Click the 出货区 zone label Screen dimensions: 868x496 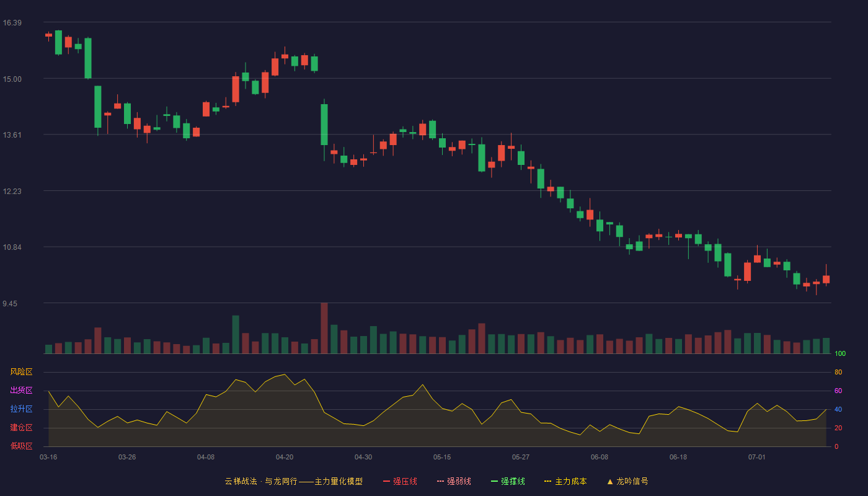pyautogui.click(x=21, y=391)
